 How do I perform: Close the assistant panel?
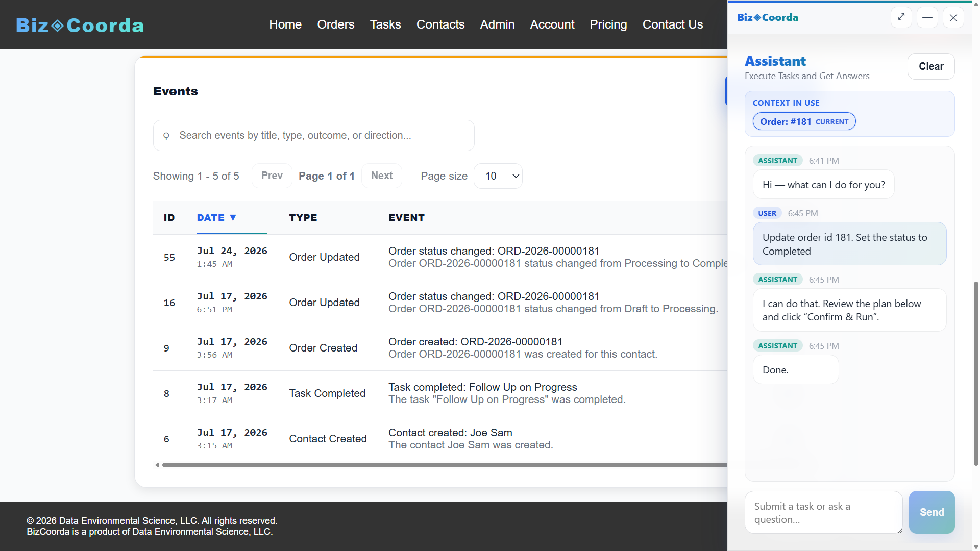(x=953, y=17)
